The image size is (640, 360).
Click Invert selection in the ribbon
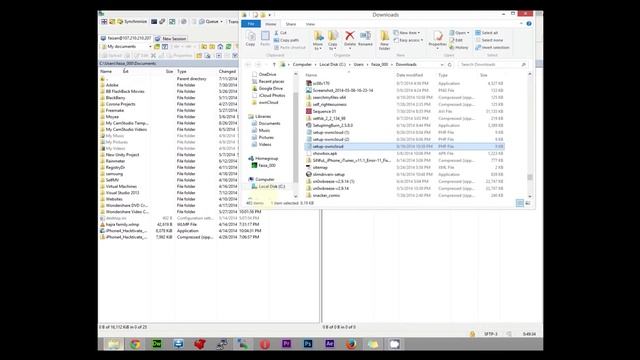pyautogui.click(x=492, y=47)
